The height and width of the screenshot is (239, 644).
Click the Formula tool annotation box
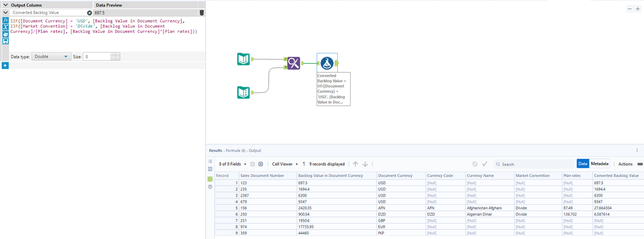333,89
